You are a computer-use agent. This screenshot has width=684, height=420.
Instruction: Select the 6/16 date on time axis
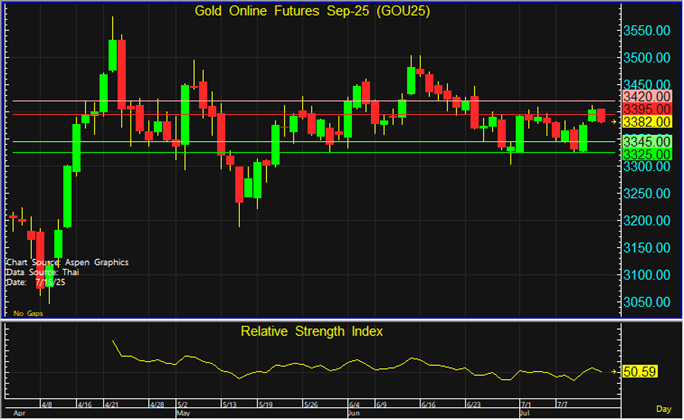click(x=427, y=405)
